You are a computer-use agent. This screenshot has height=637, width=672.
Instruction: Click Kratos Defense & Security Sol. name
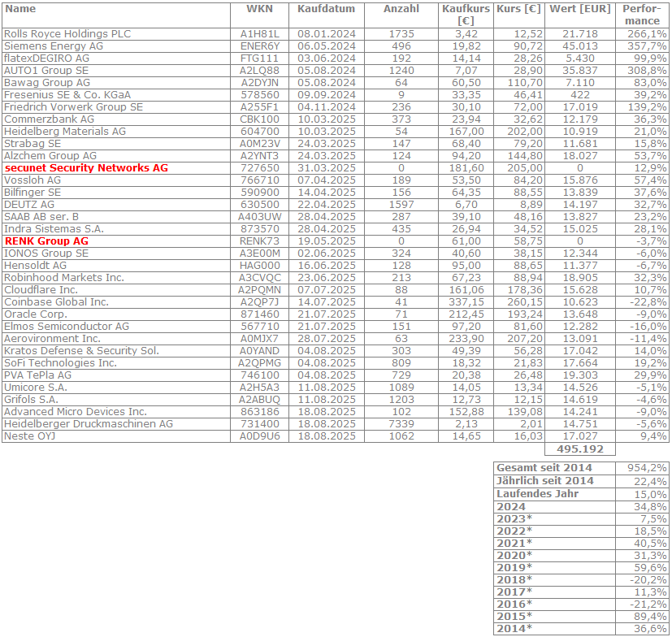click(81, 351)
